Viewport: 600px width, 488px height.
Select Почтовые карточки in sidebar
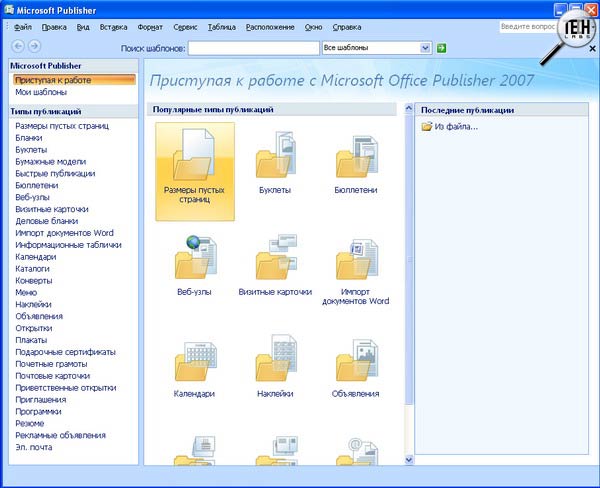click(52, 375)
